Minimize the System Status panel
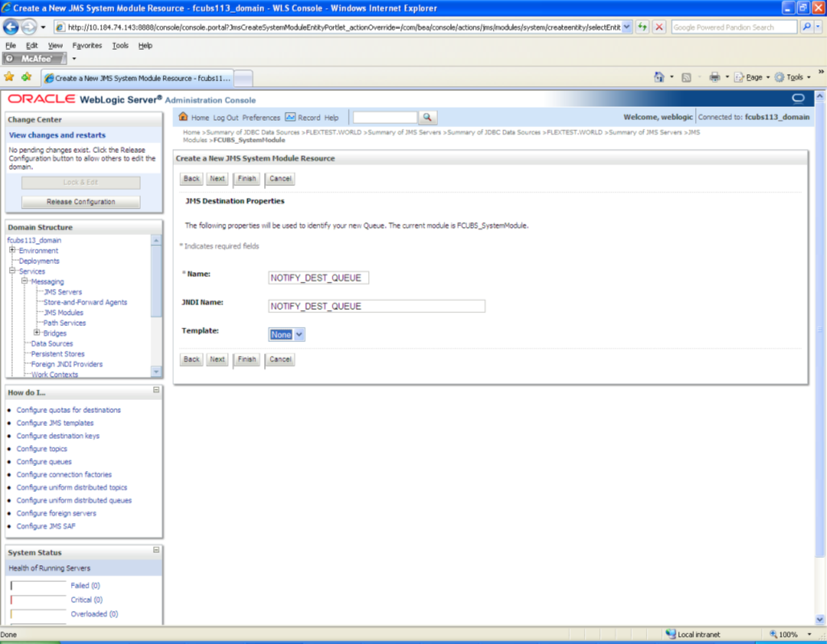The width and height of the screenshot is (827, 644). (156, 550)
